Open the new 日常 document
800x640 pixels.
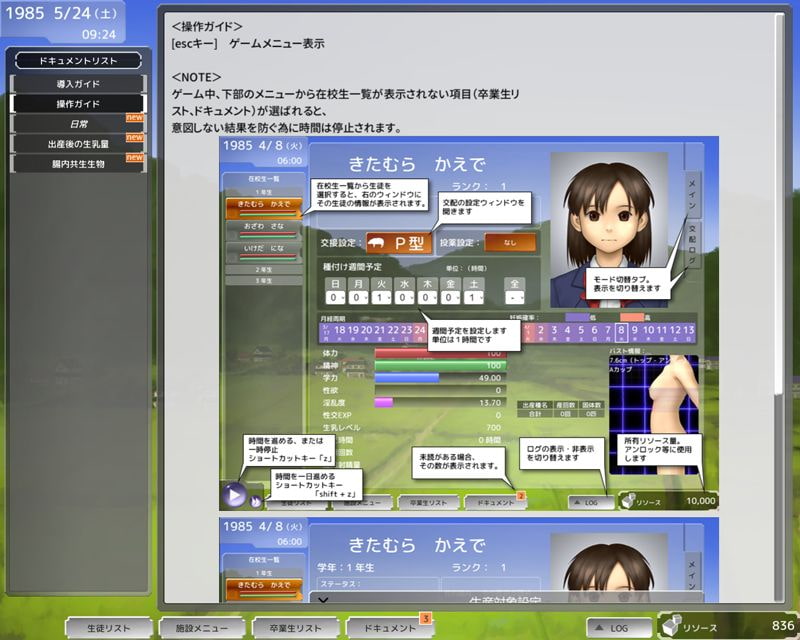[78, 124]
